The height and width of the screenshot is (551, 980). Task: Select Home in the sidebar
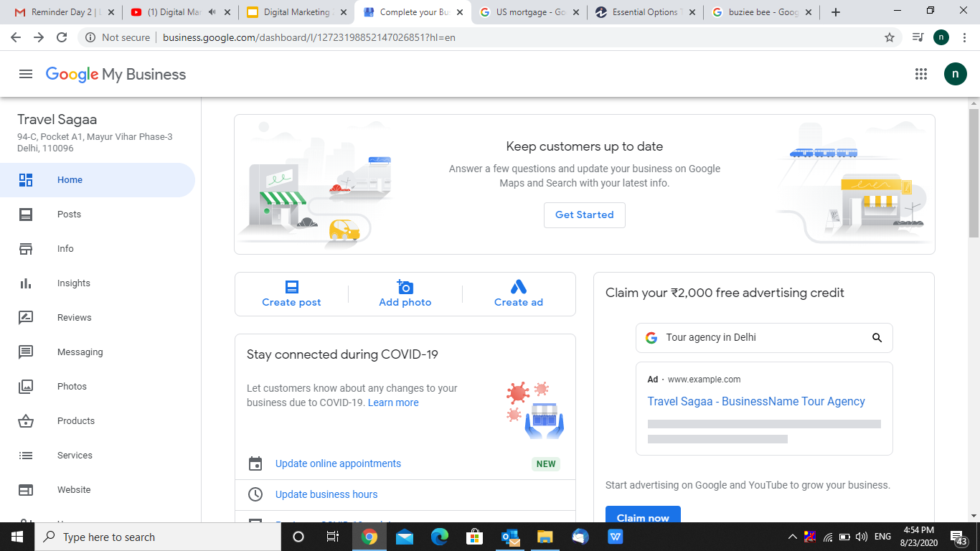98,180
